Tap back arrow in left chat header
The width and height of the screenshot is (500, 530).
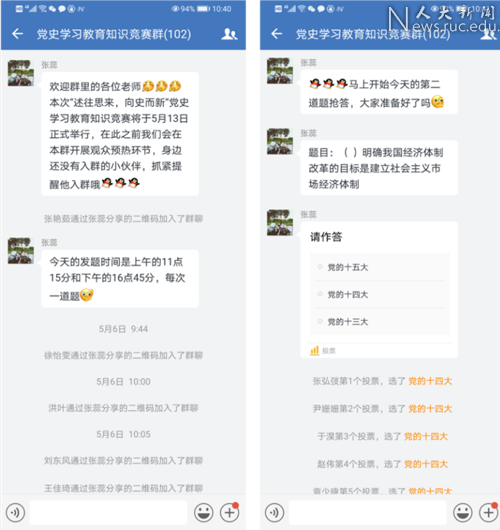(18, 34)
